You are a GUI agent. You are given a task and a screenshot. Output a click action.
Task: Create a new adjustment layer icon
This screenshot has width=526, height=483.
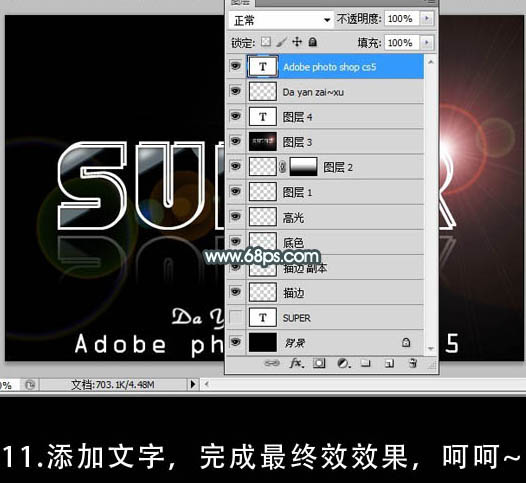point(344,363)
